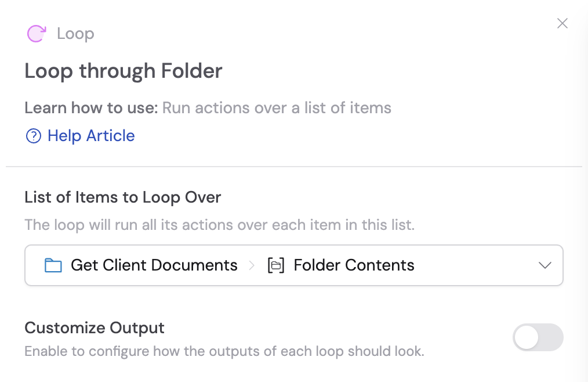This screenshot has height=382, width=588.
Task: Click the Loop header label
Action: (75, 34)
